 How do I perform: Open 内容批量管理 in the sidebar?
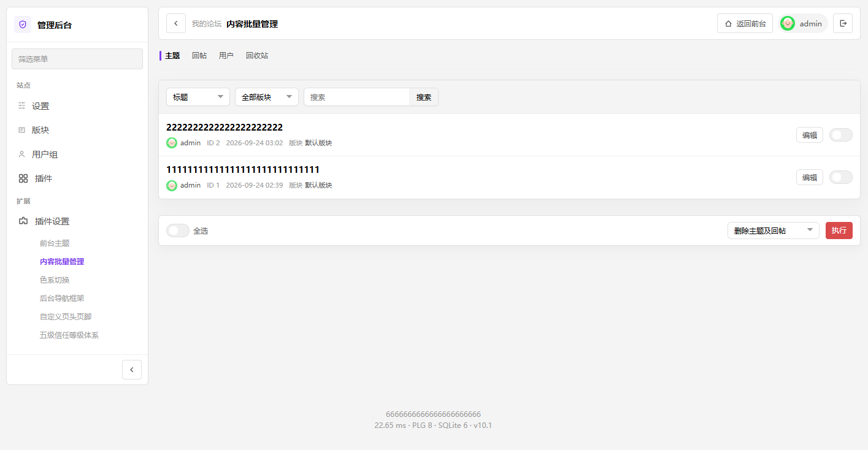pyautogui.click(x=62, y=262)
